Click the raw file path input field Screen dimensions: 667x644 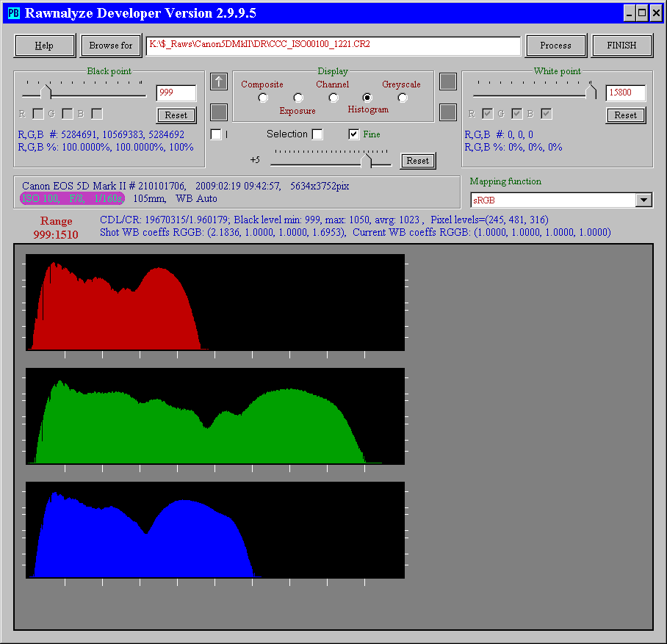pos(333,45)
